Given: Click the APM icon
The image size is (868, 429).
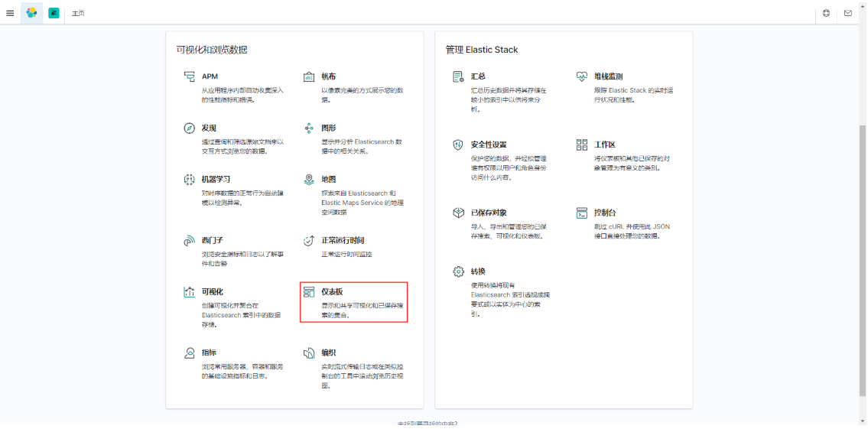Looking at the screenshot, I should 190,77.
